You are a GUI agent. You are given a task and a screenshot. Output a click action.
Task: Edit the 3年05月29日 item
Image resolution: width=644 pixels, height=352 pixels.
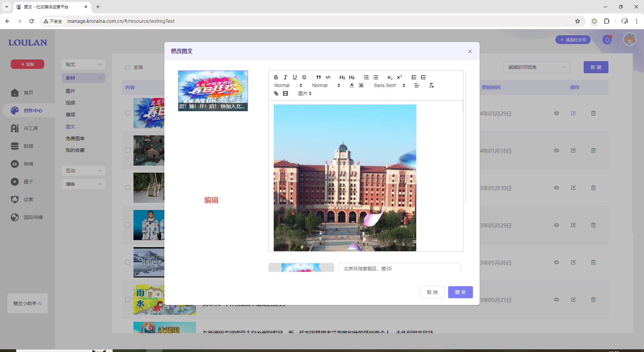coord(573,225)
